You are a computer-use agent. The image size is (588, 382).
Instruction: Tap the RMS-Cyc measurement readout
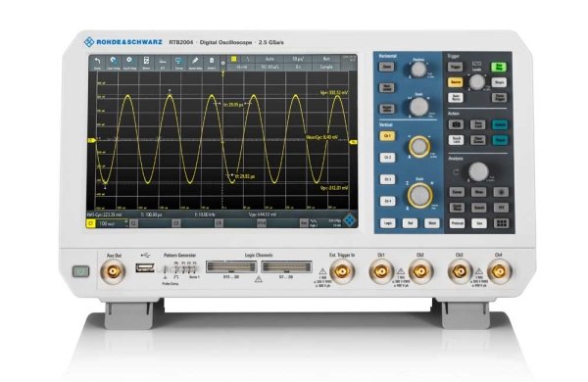(x=104, y=215)
